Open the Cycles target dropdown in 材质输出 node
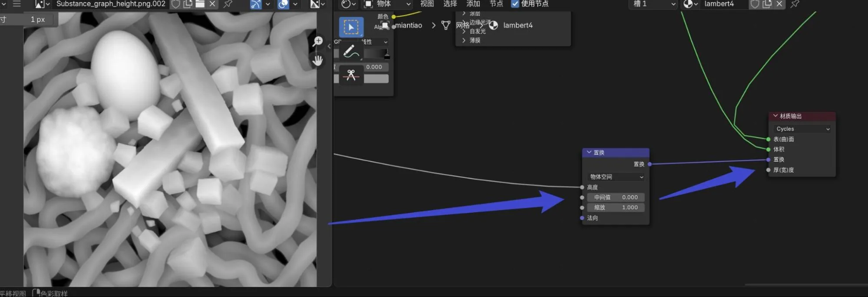868x297 pixels. click(x=802, y=129)
